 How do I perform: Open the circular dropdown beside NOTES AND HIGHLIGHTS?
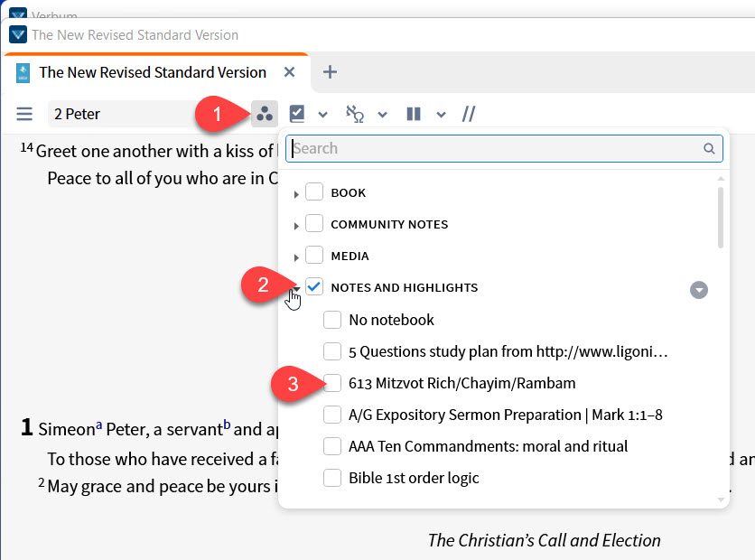[699, 289]
